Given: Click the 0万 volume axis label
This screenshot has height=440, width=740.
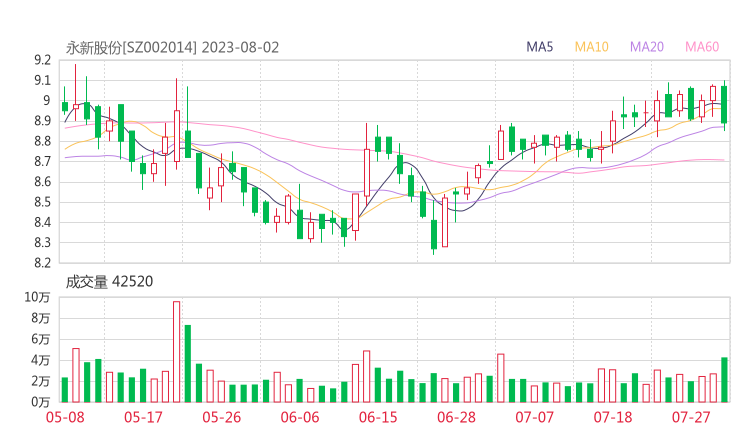Looking at the screenshot, I should 41,402.
